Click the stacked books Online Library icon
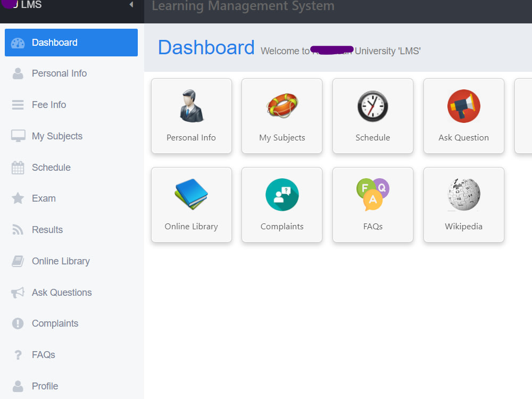The height and width of the screenshot is (399, 532). pos(192,194)
